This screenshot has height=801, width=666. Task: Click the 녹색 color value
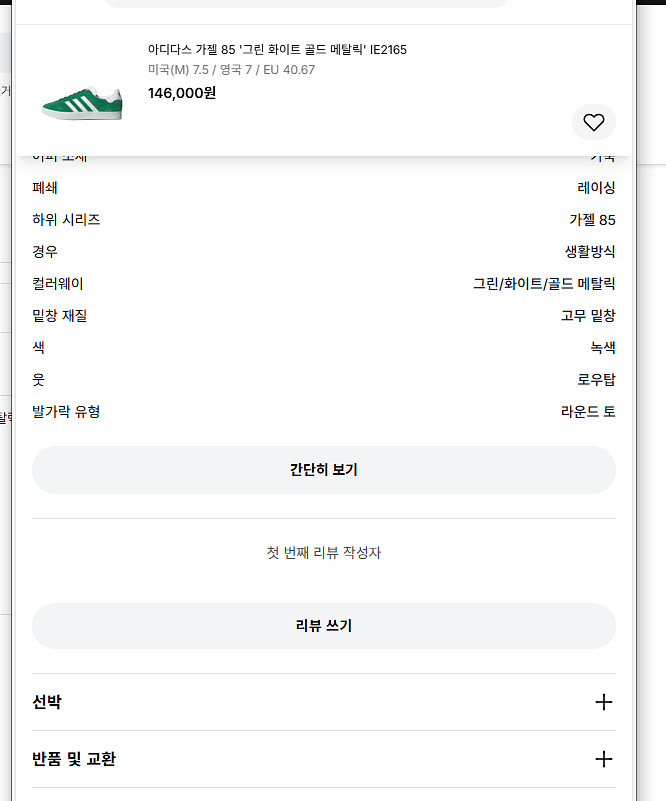pyautogui.click(x=602, y=348)
